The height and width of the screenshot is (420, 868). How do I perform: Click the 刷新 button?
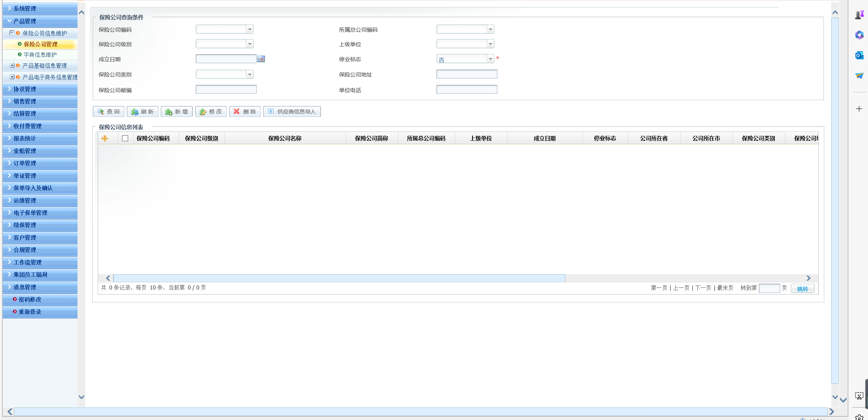point(142,111)
